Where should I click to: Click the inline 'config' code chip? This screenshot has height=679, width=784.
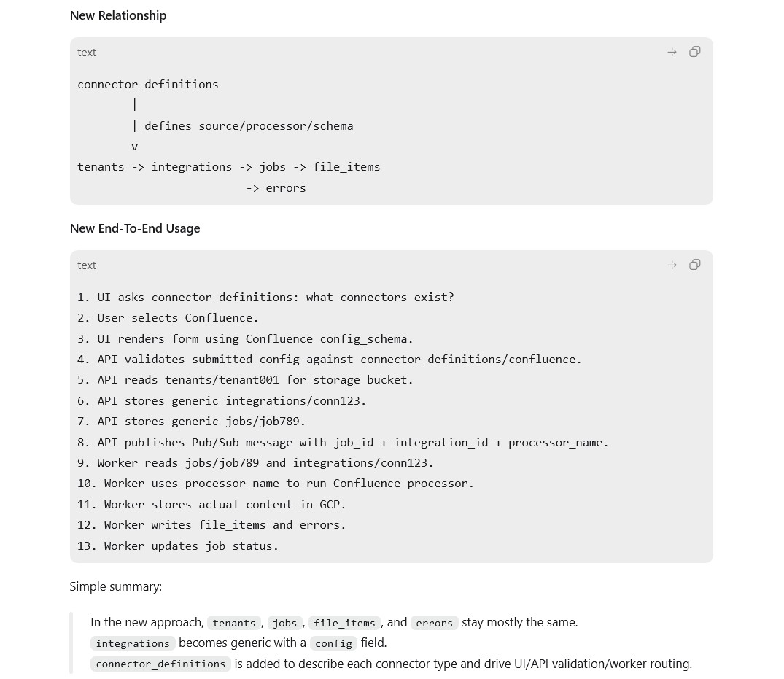coord(333,643)
